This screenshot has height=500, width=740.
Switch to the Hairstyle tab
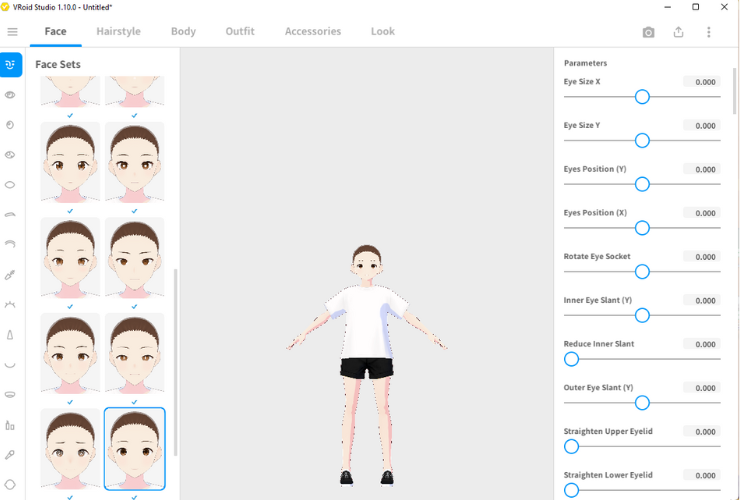coord(118,31)
